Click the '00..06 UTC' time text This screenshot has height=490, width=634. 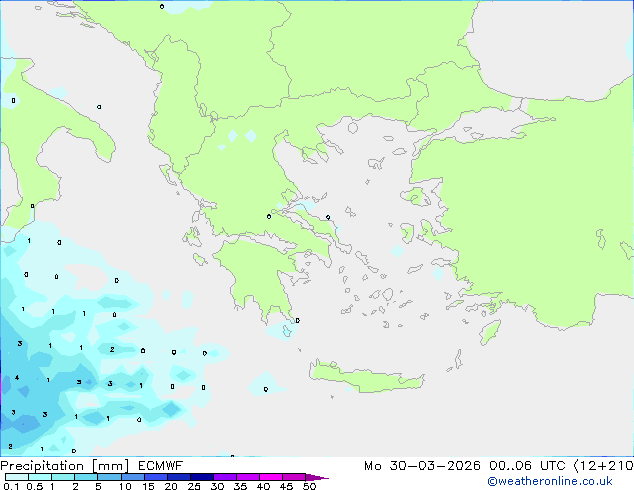point(527,466)
